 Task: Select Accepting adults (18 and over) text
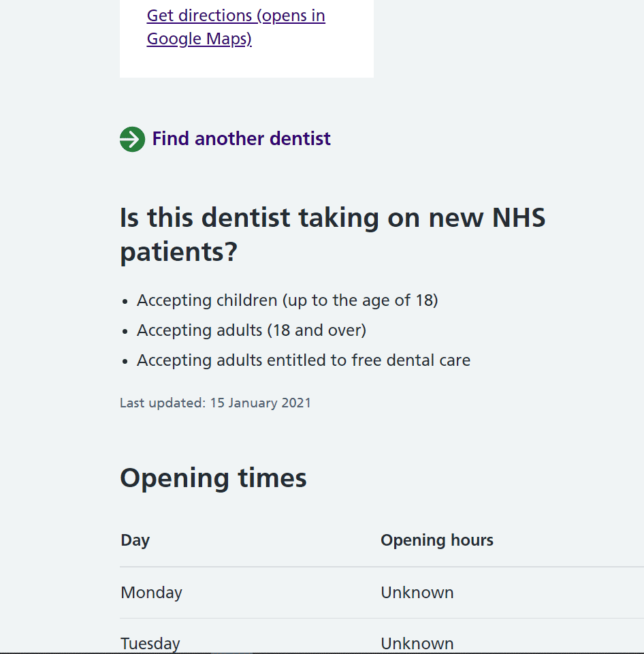tap(251, 330)
